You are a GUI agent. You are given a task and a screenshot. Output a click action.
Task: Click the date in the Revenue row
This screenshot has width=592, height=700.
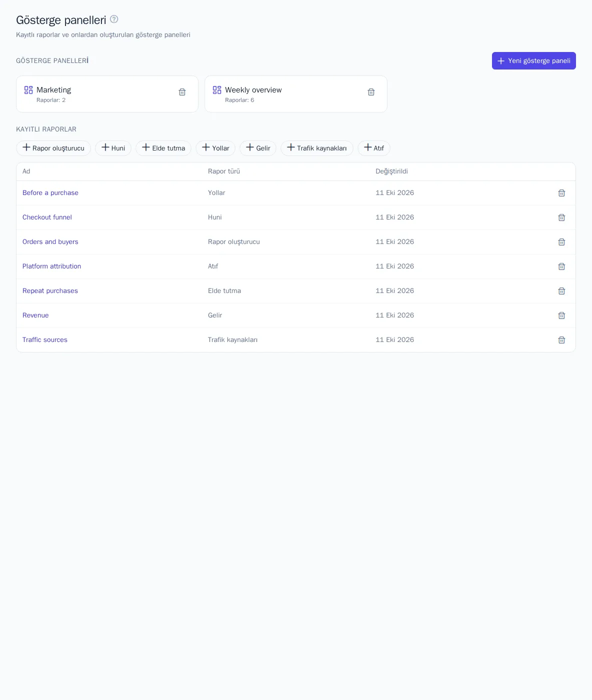pos(395,315)
